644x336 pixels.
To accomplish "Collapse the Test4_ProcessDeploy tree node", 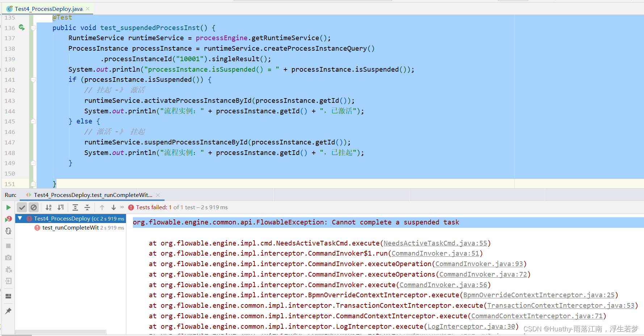I will point(20,218).
